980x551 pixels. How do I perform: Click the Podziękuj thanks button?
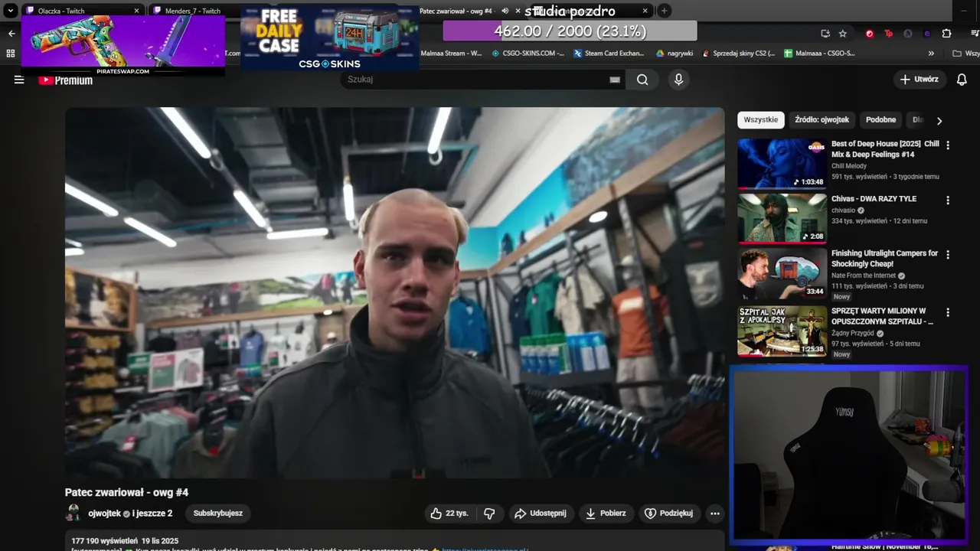(669, 514)
